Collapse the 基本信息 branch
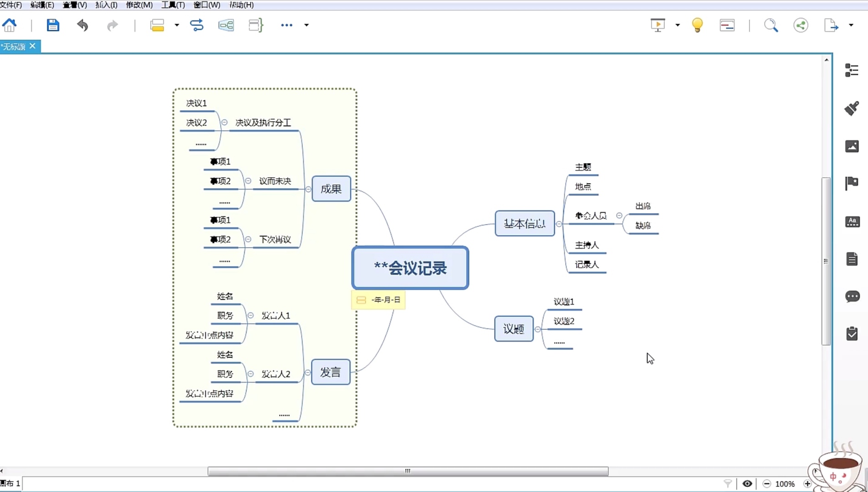This screenshot has width=868, height=492. [559, 224]
